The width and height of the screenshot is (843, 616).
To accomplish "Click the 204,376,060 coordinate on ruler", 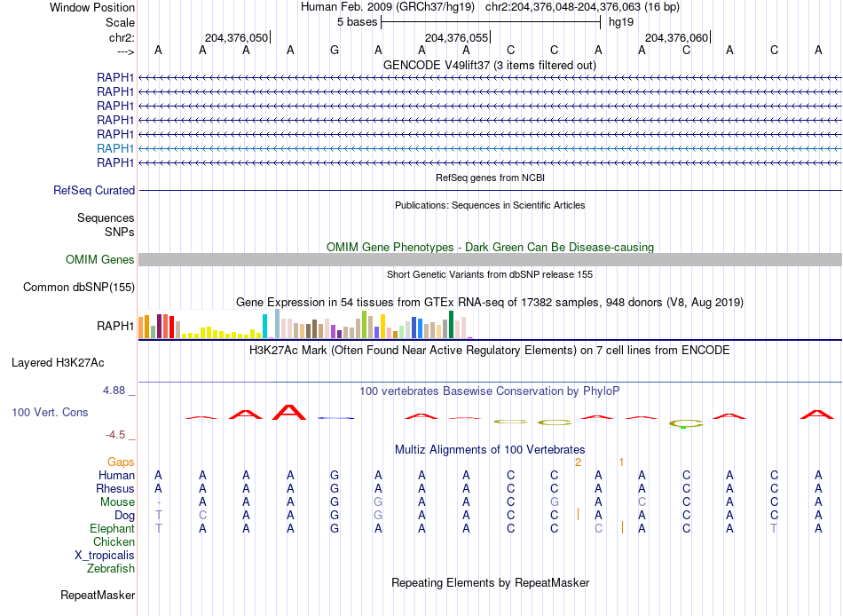I will pos(676,37).
